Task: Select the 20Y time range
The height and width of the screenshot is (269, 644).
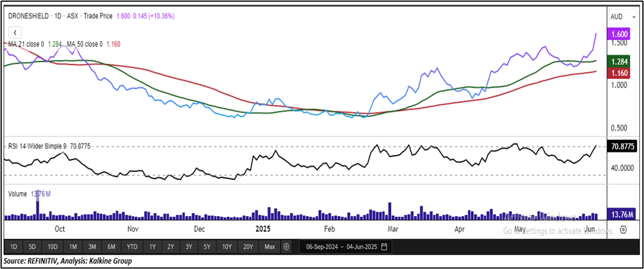Action: 248,247
